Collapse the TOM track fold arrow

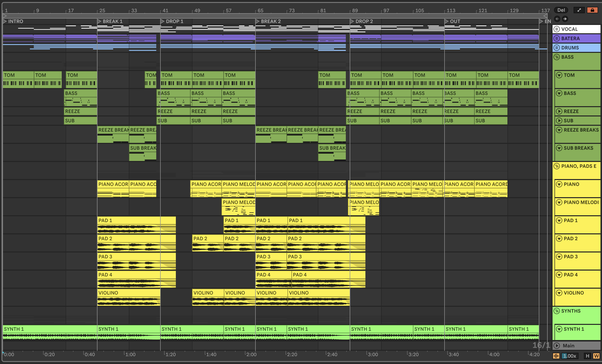point(559,75)
